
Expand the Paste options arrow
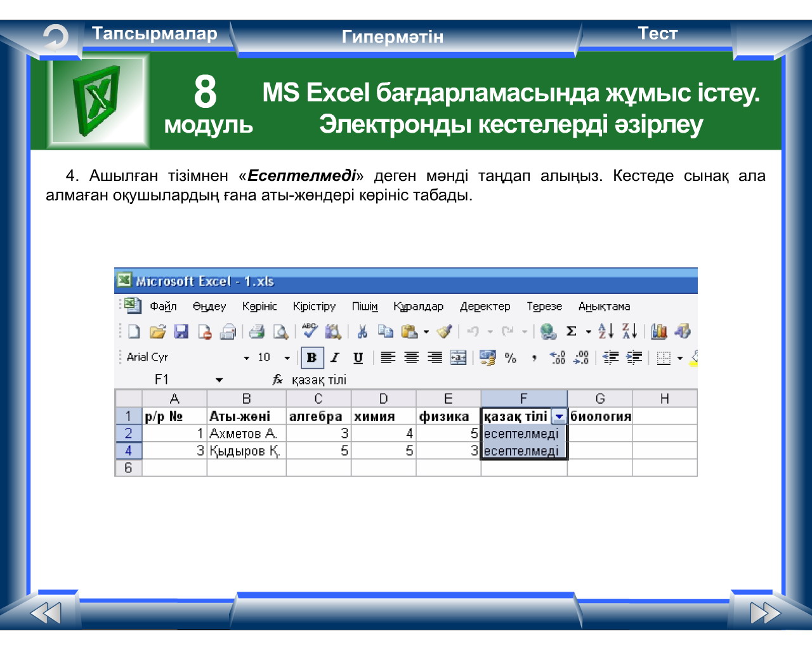426,332
